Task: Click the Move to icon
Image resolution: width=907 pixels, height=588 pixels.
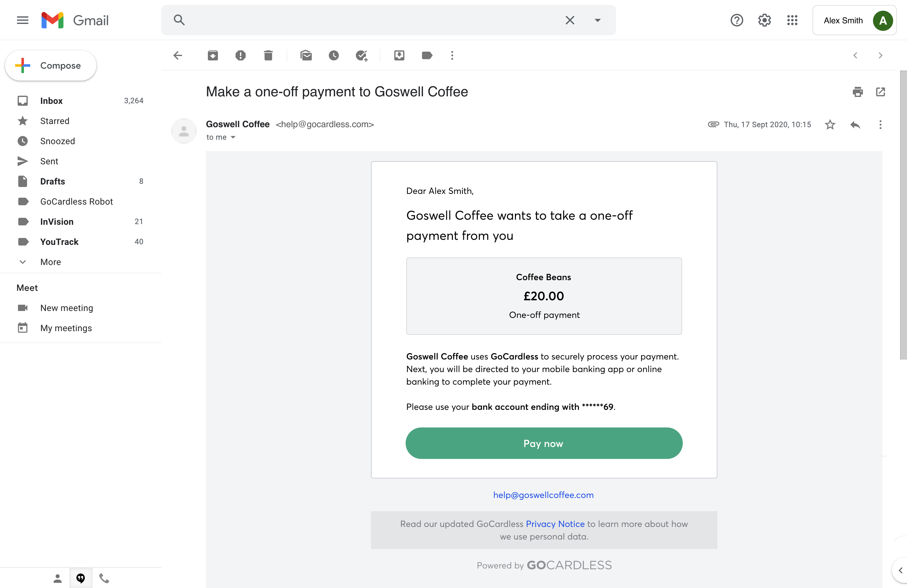Action: click(x=399, y=56)
